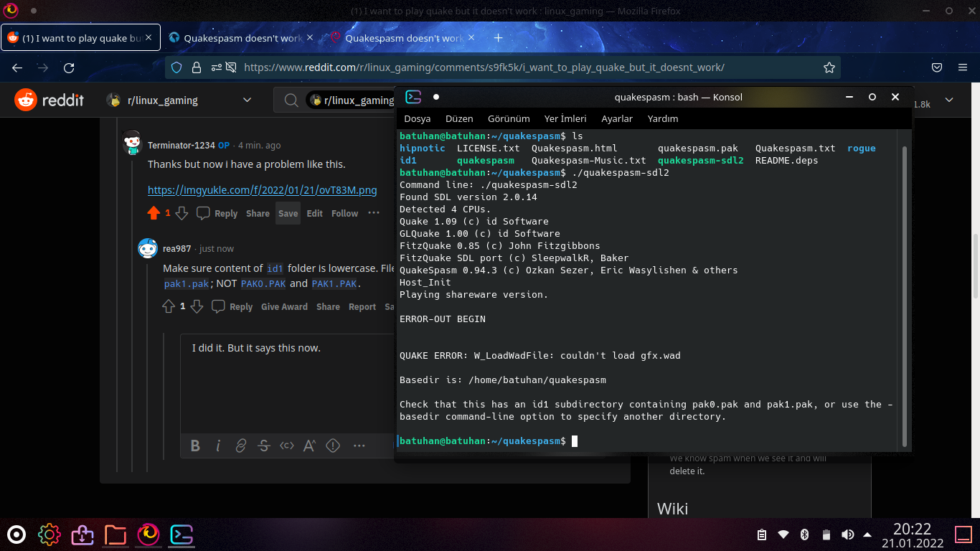Reply to Terminator-1234's comment

coord(217,213)
